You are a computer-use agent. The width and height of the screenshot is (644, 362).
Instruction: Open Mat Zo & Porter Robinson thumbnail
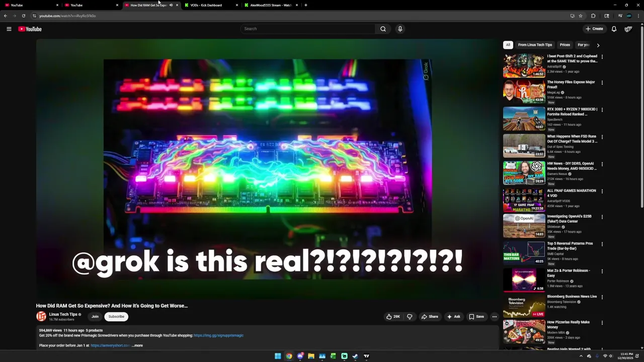coord(524,280)
